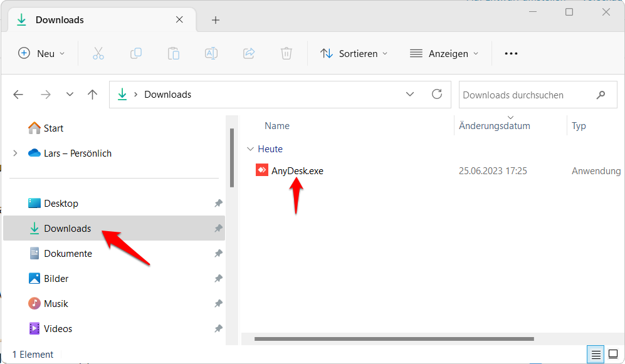Click the pin icon beside Bilder
Viewport: 625px width, 364px height.
click(218, 279)
